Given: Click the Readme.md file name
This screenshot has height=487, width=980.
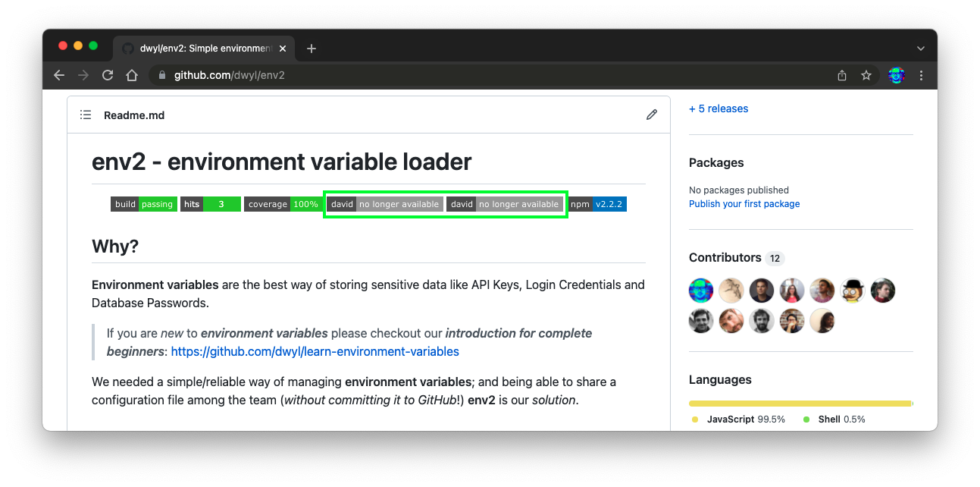Looking at the screenshot, I should (x=134, y=115).
